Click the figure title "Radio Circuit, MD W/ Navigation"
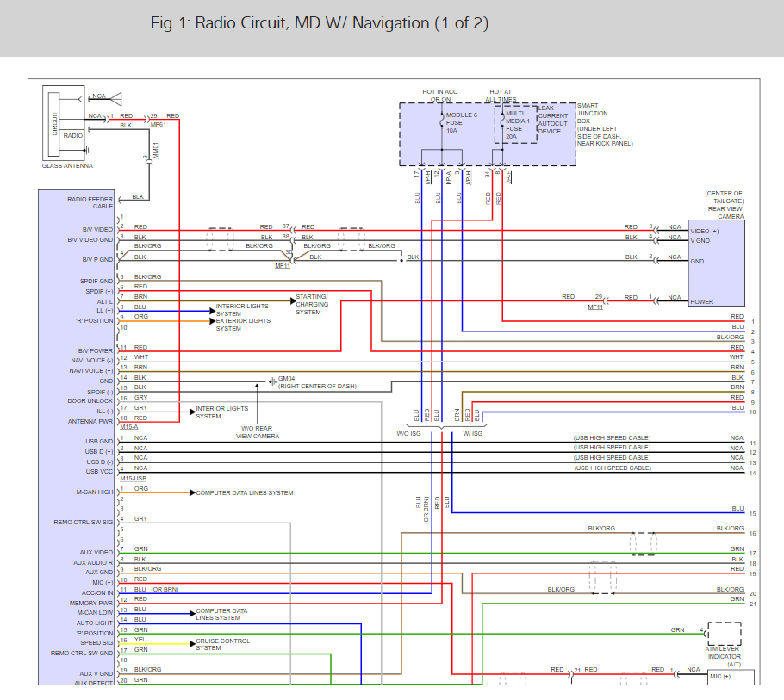This screenshot has width=784, height=700. point(320,23)
